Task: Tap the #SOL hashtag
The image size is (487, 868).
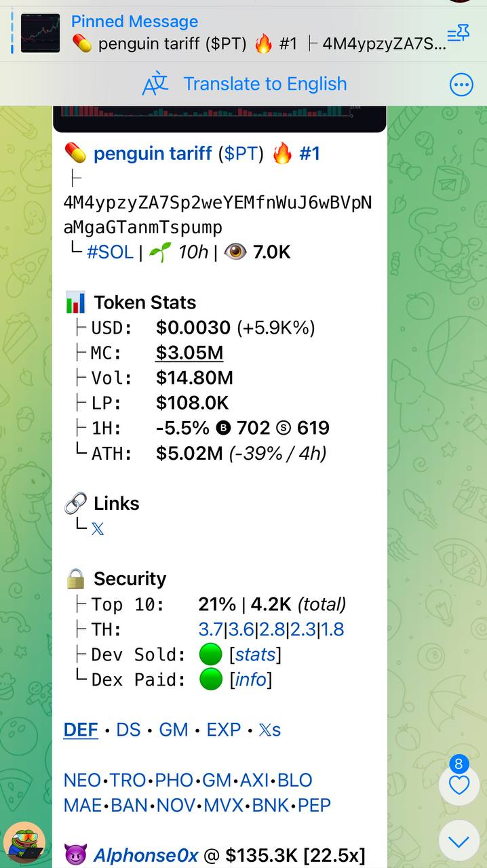Action: [110, 252]
